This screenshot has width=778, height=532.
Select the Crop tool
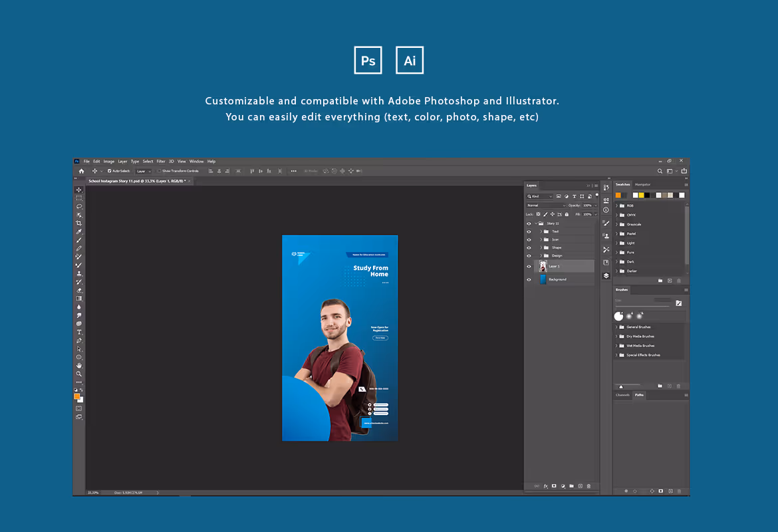coord(79,223)
